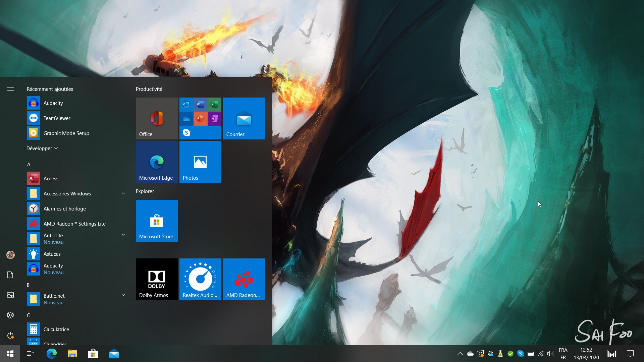The height and width of the screenshot is (362, 644).
Task: Open the Wi-Fi network tray icon
Action: coord(541,354)
